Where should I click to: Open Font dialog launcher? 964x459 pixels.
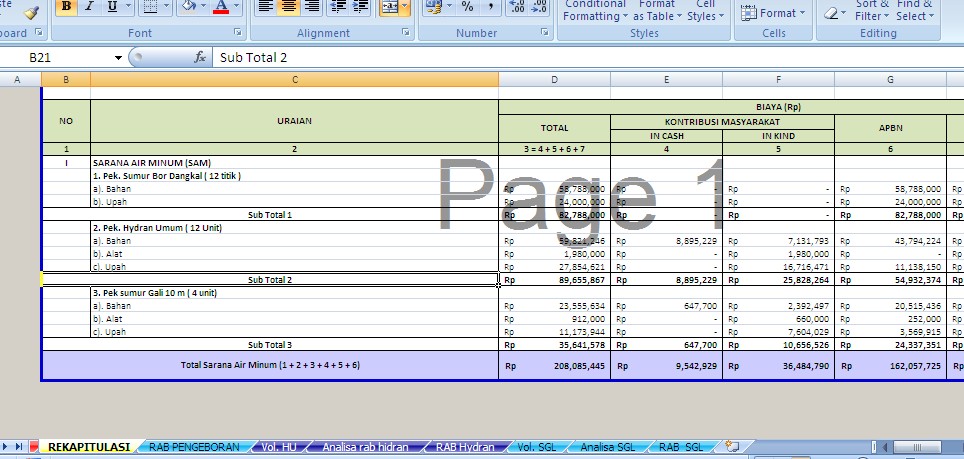click(x=238, y=32)
